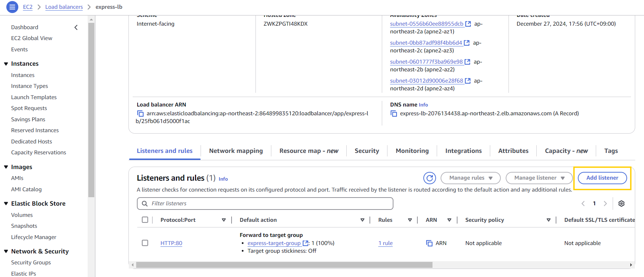Screen dimensions: 644x277
Task: Collapse the Instances sidebar section
Action: pos(6,64)
